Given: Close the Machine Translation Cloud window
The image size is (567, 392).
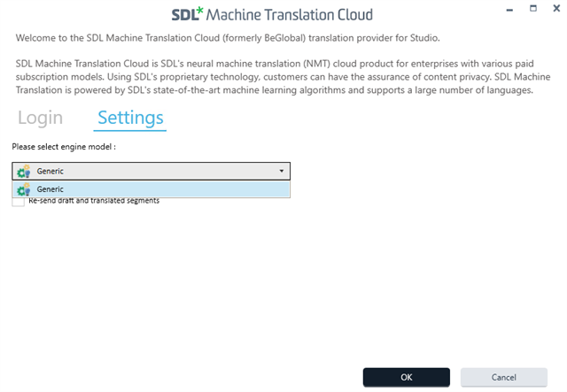Looking at the screenshot, I should pyautogui.click(x=556, y=8).
